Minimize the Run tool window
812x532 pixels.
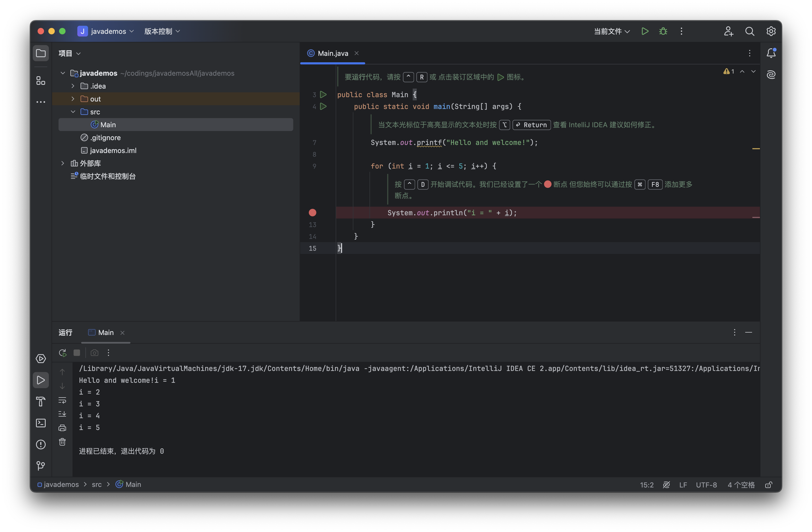click(749, 332)
